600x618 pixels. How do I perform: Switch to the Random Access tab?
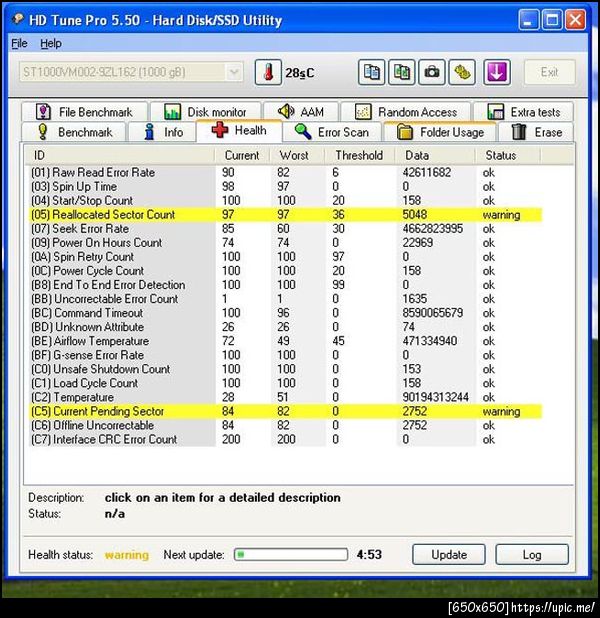pos(406,112)
